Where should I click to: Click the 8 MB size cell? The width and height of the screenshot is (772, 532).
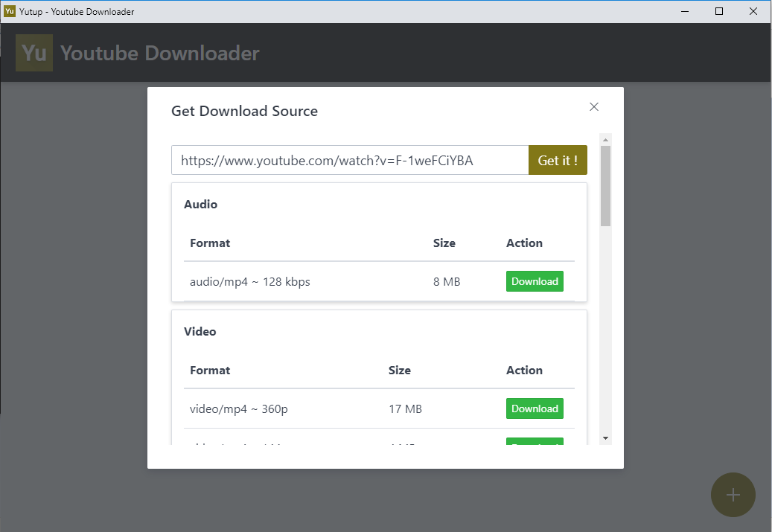tap(447, 281)
